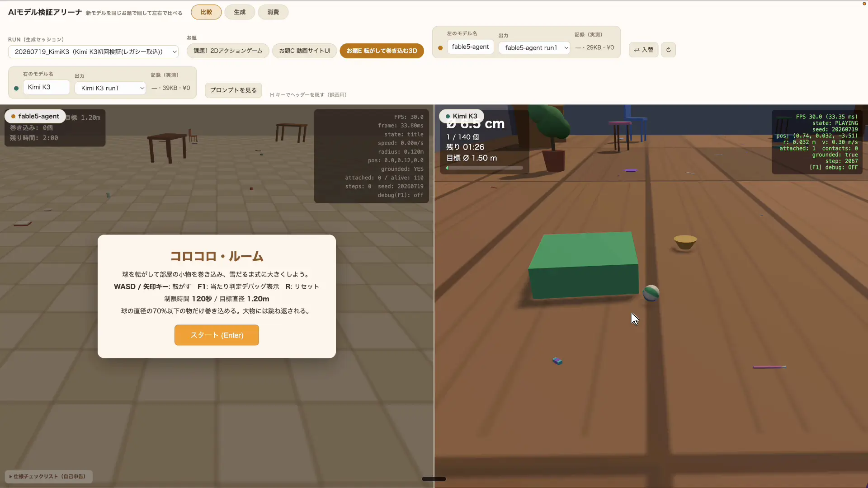Screen dimensions: 868x488
Task: Click the Kimi K3 label badge on right pane
Action: coord(462,116)
